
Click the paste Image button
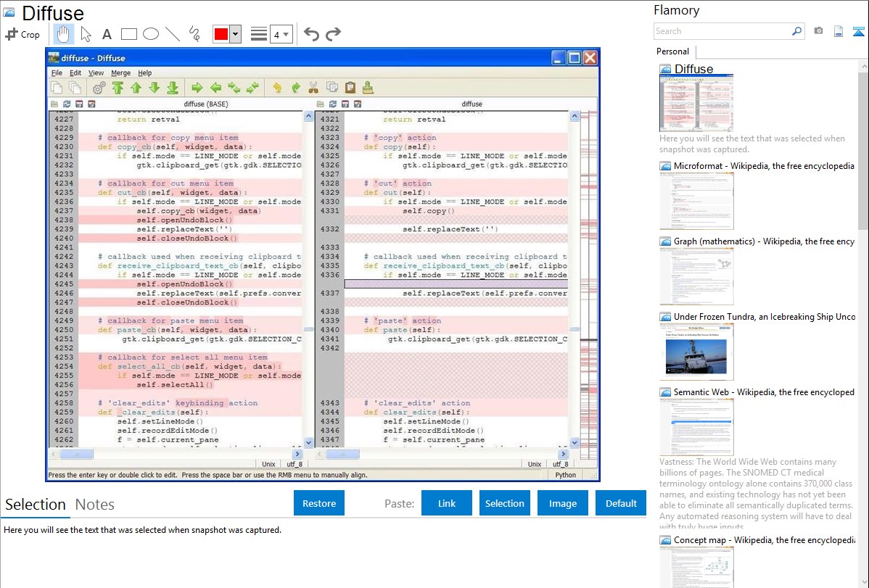(563, 503)
